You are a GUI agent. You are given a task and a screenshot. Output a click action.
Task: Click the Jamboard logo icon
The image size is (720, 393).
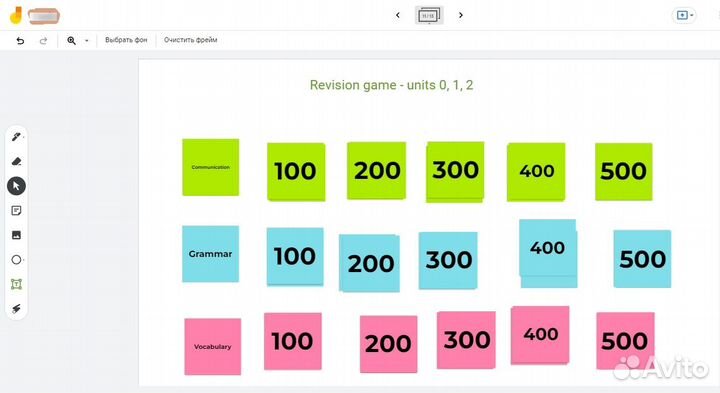(16, 15)
